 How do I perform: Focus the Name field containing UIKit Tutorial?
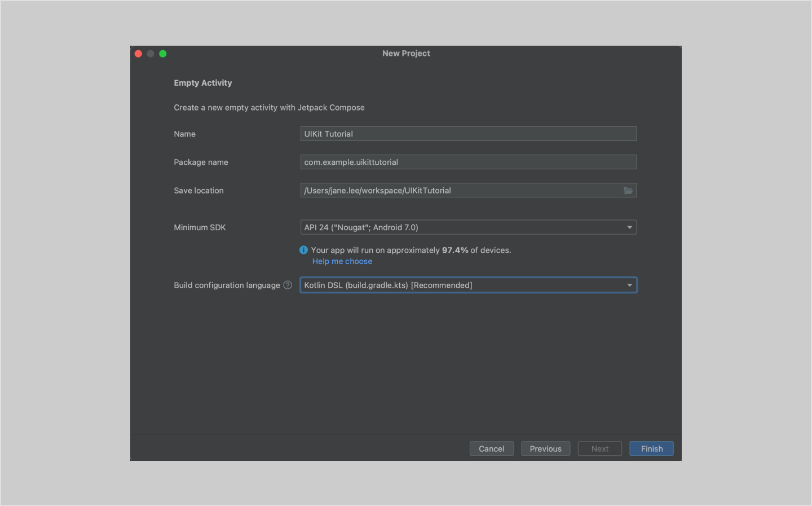point(468,134)
